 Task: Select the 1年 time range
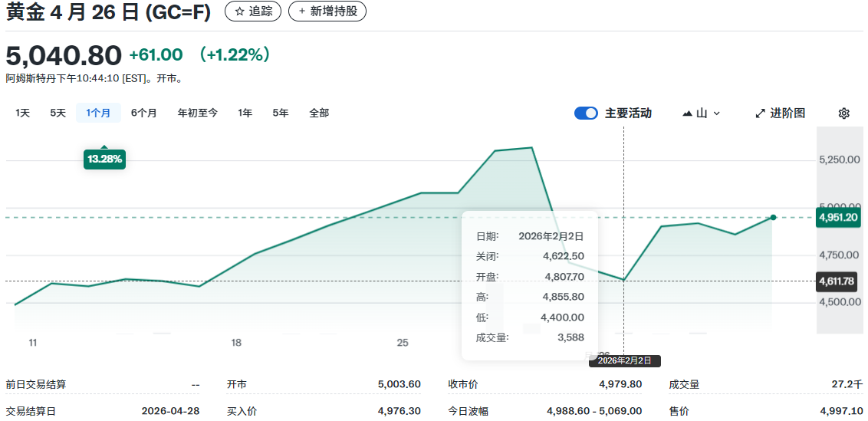245,113
